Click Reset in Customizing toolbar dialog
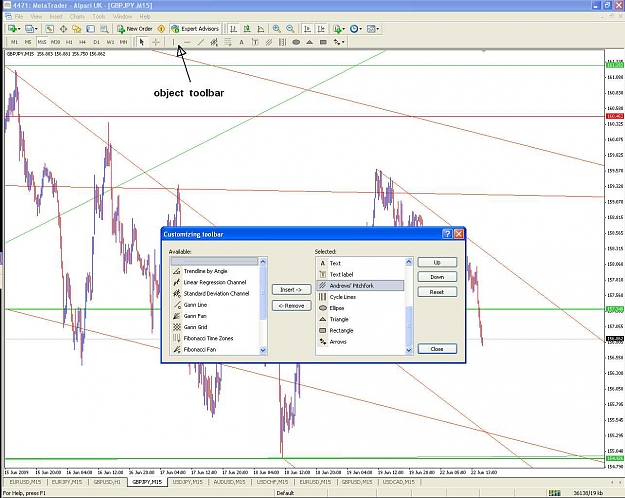 [x=437, y=292]
